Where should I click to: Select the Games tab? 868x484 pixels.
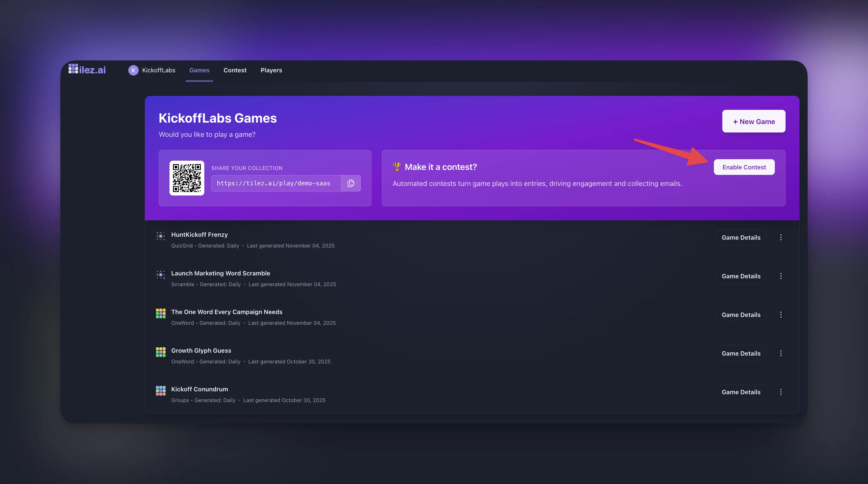[199, 70]
